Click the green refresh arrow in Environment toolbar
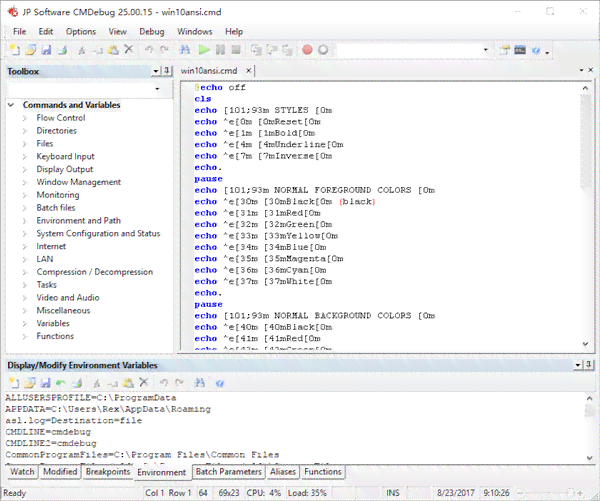This screenshot has height=501, width=600. [x=61, y=383]
